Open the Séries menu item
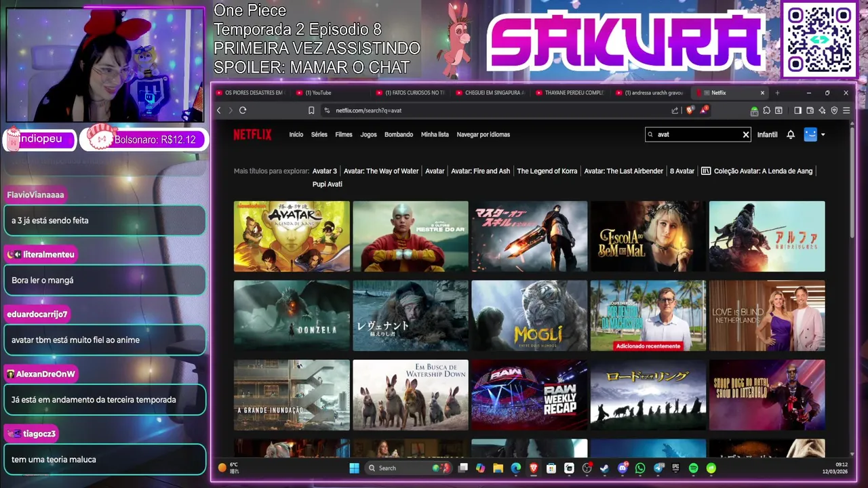The width and height of the screenshot is (868, 488). click(x=319, y=134)
